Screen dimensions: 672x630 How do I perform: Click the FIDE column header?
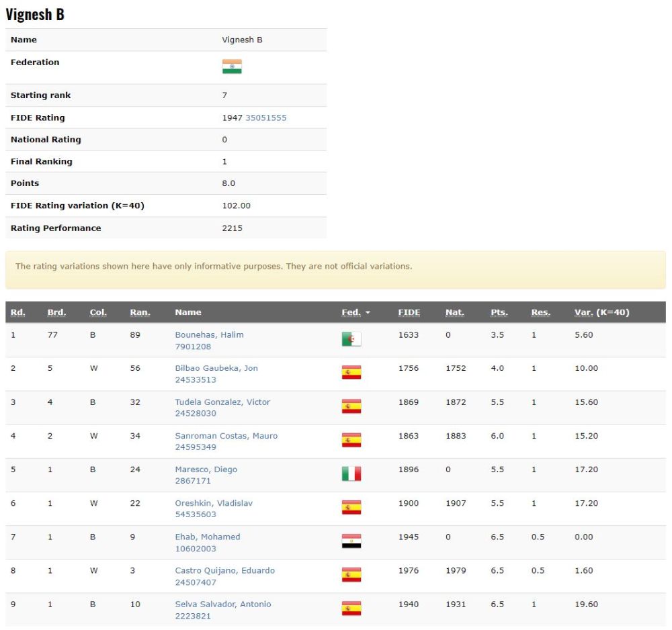click(x=409, y=312)
